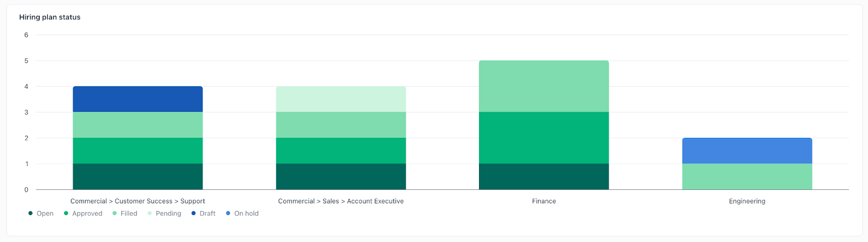Click the Open segment of Finance bar
The width and height of the screenshot is (868, 242).
click(544, 176)
